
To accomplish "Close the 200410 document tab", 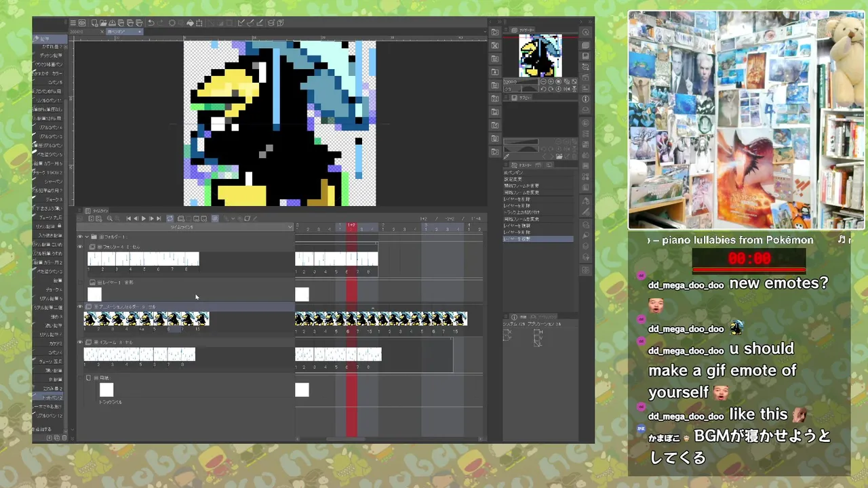I will [x=102, y=31].
